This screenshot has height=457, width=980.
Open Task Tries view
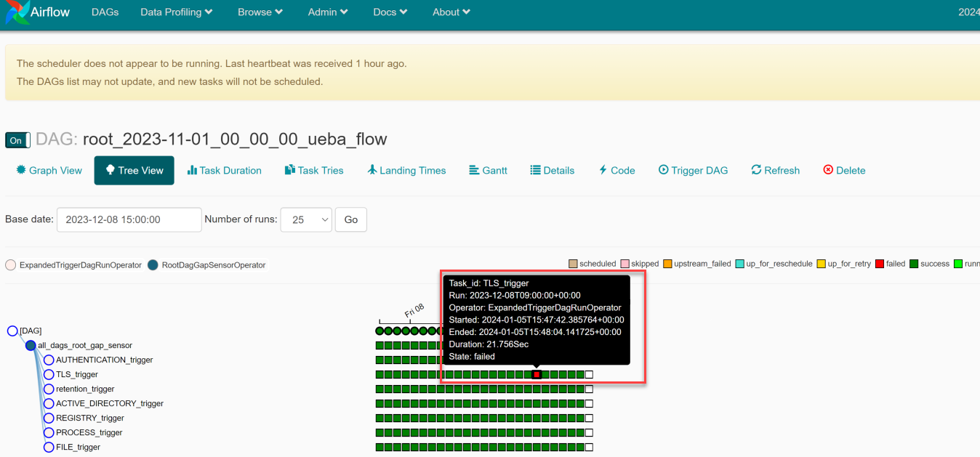(313, 171)
